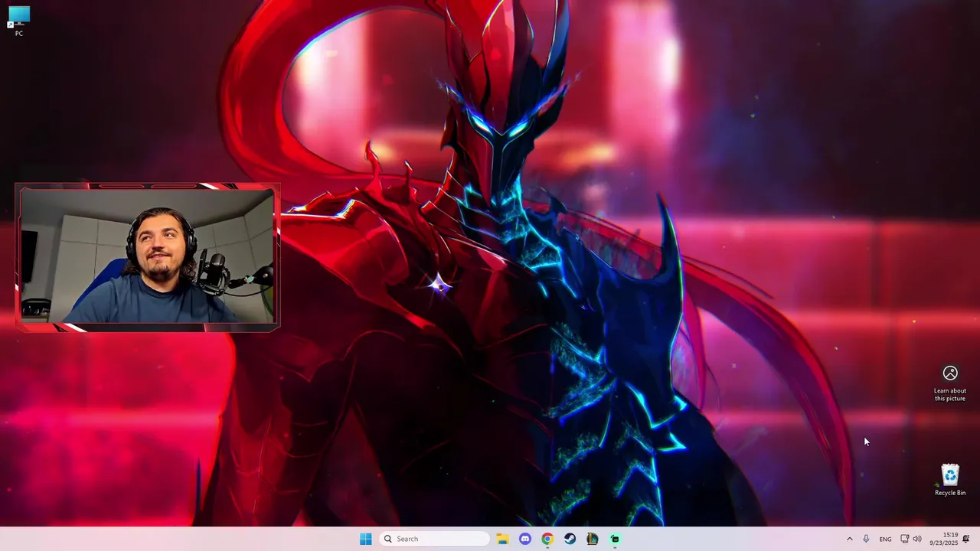Click the microphone tray icon
The width and height of the screenshot is (980, 551).
click(866, 539)
